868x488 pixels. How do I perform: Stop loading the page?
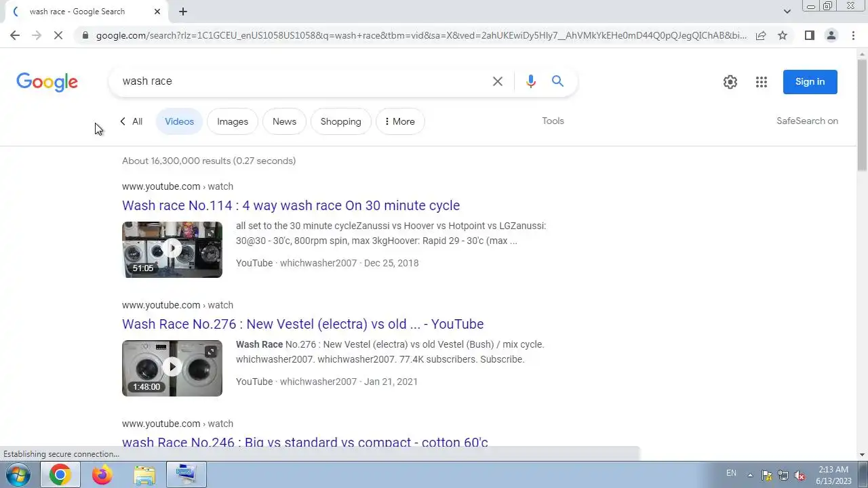tap(58, 35)
